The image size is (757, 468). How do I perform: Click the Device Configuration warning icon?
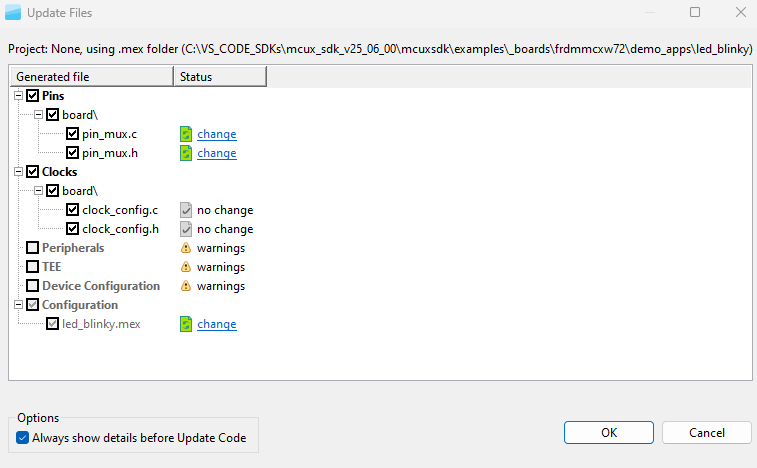pos(185,286)
